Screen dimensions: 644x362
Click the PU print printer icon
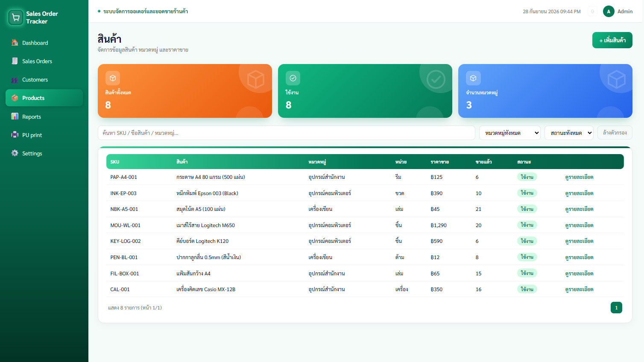[15, 135]
